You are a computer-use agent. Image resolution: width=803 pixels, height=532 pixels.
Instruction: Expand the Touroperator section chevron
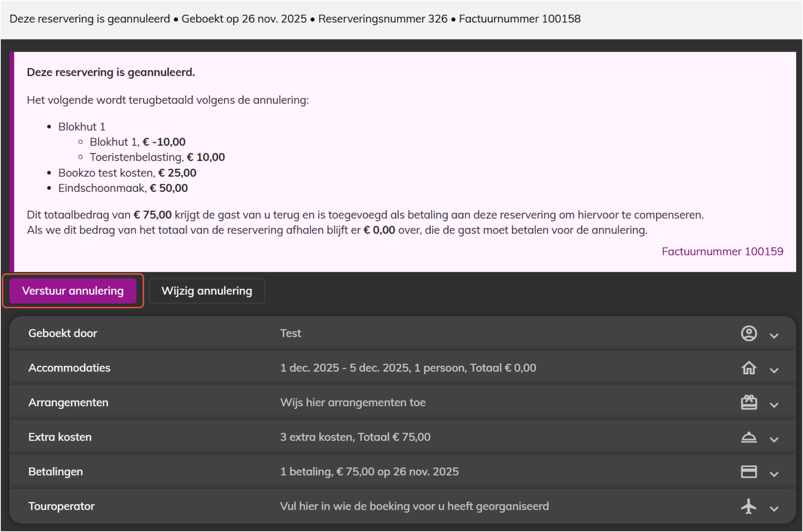click(774, 509)
